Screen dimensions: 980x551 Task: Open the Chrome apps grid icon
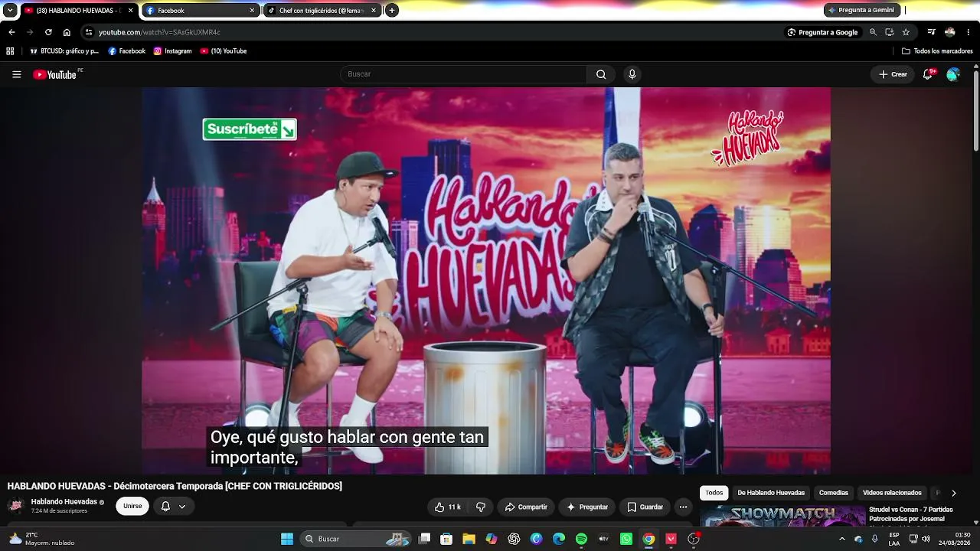pos(10,51)
